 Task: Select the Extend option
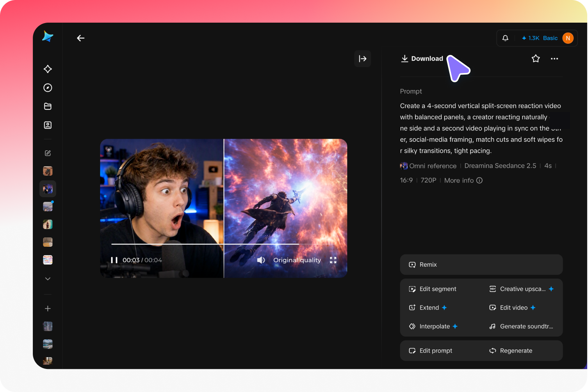coord(428,308)
